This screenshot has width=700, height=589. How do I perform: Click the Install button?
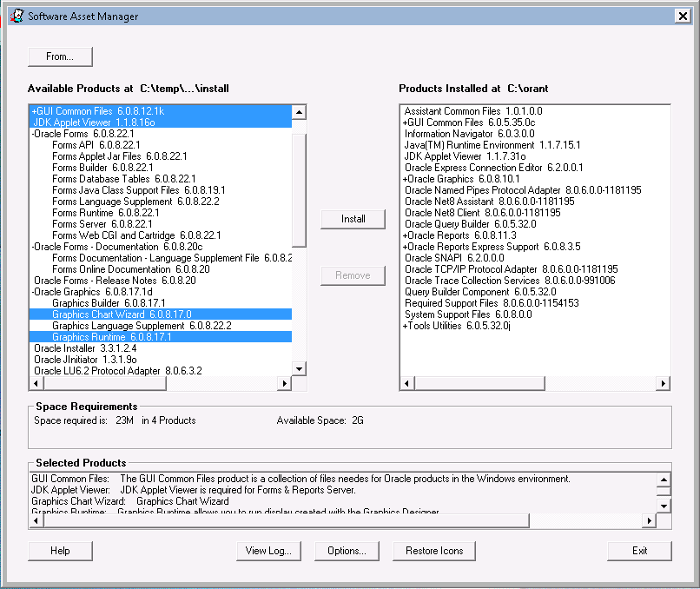pos(353,219)
